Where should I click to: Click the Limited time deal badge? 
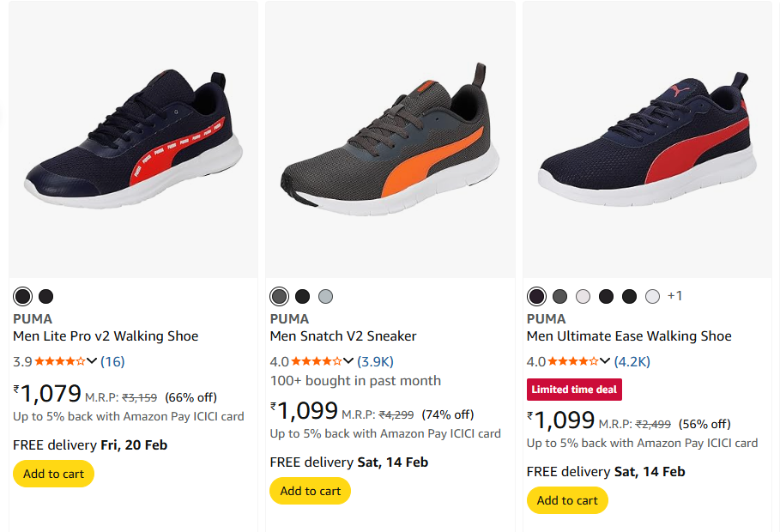pyautogui.click(x=574, y=390)
